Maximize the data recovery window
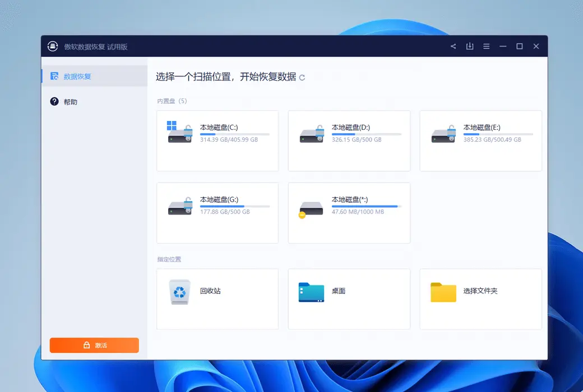Screen dimensions: 583x392 pos(520,46)
